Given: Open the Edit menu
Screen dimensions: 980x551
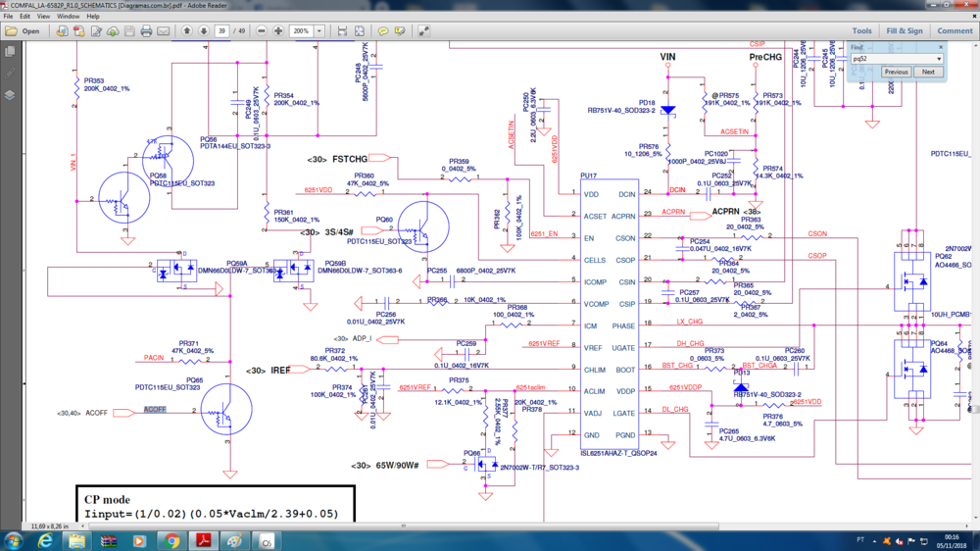Looking at the screenshot, I should pos(25,17).
